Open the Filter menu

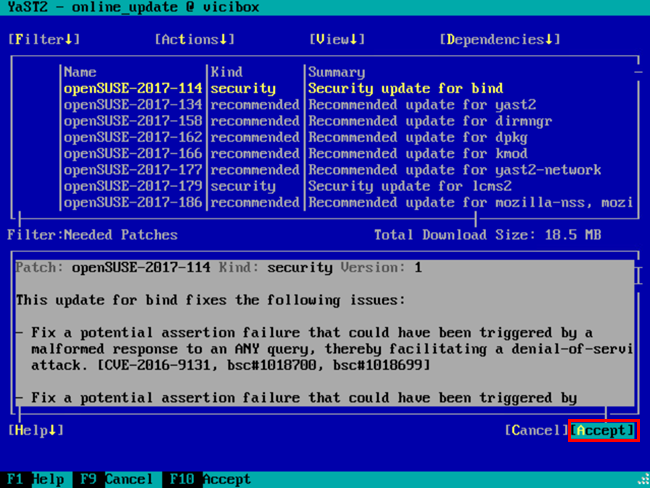44,39
